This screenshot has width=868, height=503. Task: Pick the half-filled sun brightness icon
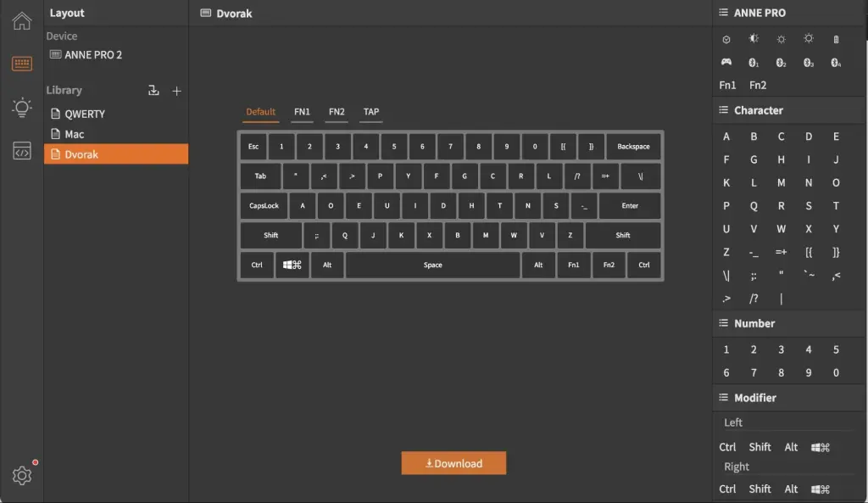[x=754, y=39]
